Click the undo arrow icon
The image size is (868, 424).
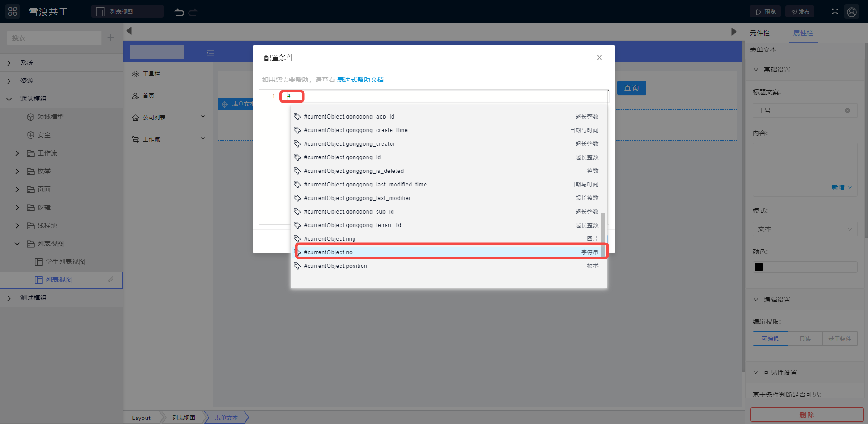pyautogui.click(x=179, y=12)
